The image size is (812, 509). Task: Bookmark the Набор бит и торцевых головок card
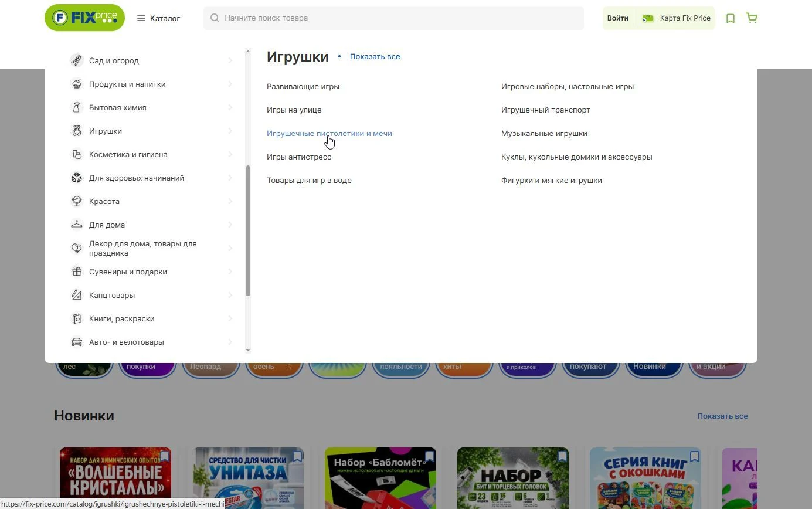[x=562, y=456]
